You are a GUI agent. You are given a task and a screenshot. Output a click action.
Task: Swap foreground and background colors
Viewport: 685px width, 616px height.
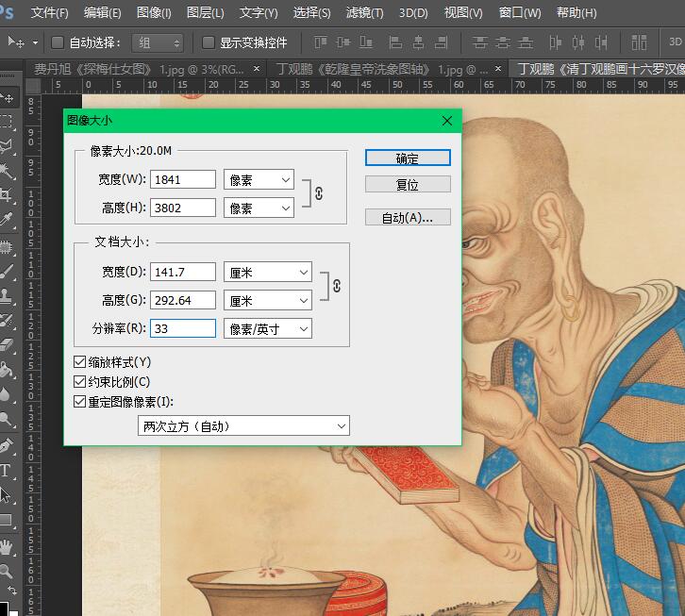pyautogui.click(x=12, y=591)
